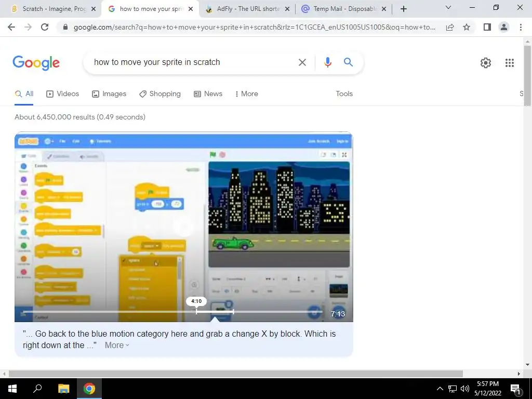Clear the search query with the X

pos(302,62)
